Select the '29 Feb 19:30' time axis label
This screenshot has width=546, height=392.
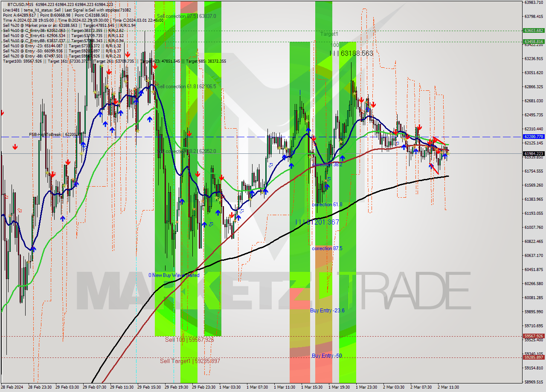coord(176,387)
